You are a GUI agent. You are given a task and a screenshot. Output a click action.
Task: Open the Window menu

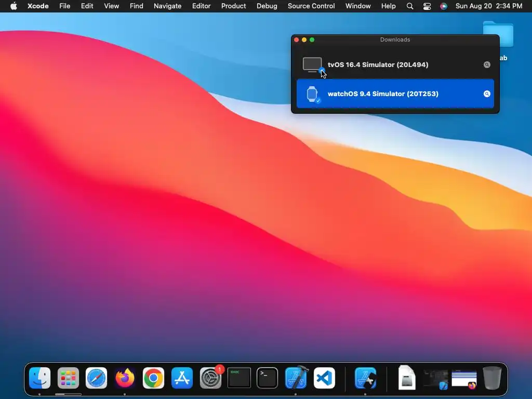click(x=358, y=6)
